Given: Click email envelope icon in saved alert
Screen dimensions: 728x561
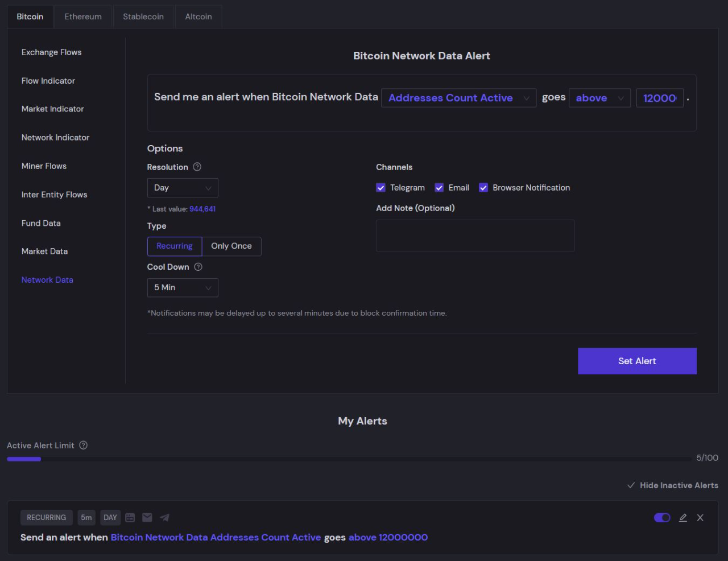Looking at the screenshot, I should [x=147, y=517].
